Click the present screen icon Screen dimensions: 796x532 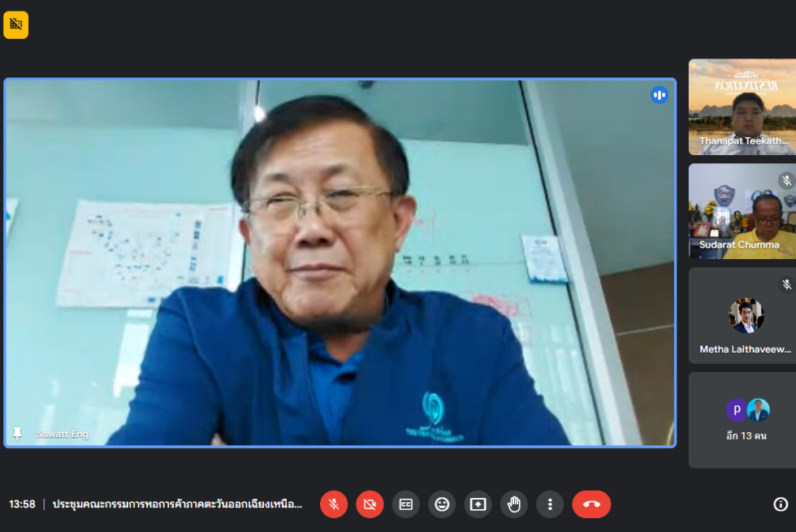[x=478, y=504]
